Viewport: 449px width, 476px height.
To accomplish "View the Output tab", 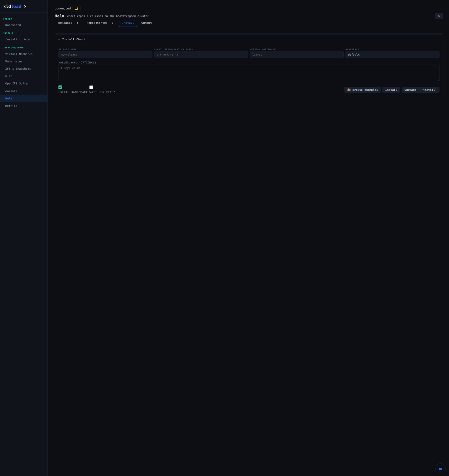I will [x=147, y=23].
